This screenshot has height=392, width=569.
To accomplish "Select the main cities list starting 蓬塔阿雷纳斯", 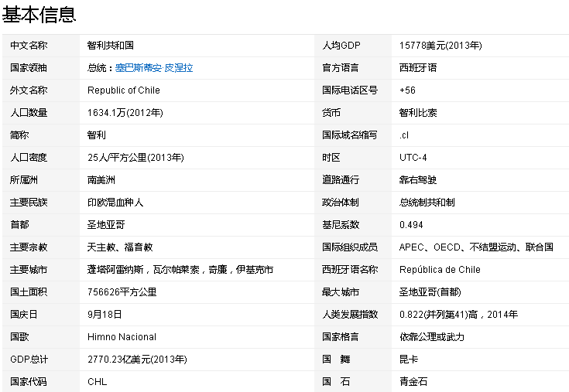I will [180, 270].
